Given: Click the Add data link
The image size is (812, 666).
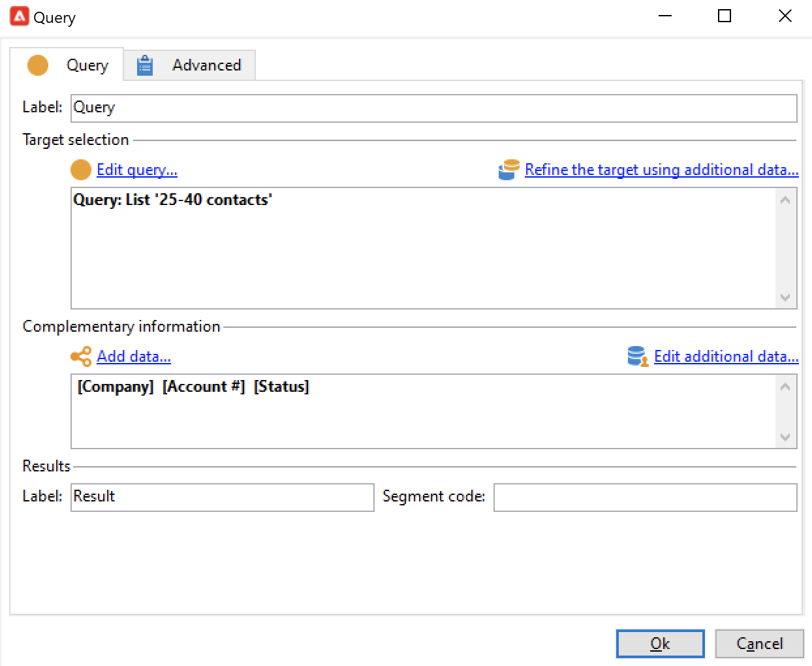Looking at the screenshot, I should click(x=134, y=357).
